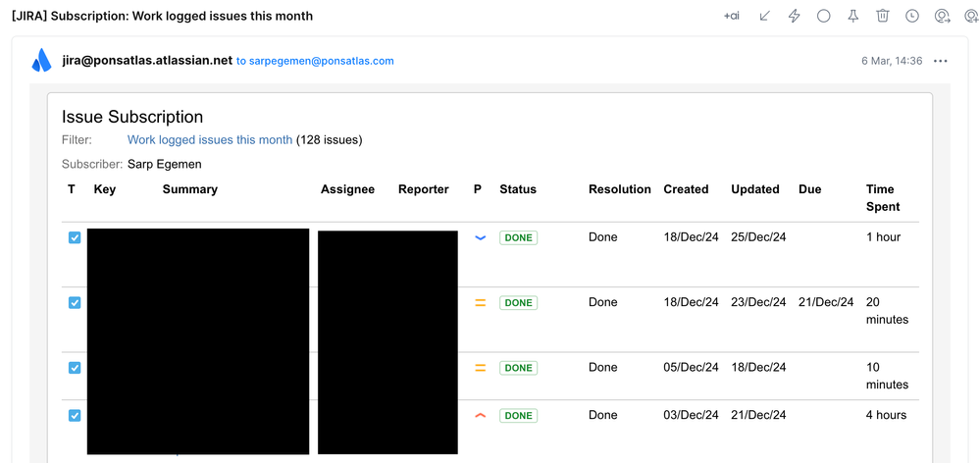Click the P priority column header
This screenshot has width=980, height=463.
[x=478, y=189]
